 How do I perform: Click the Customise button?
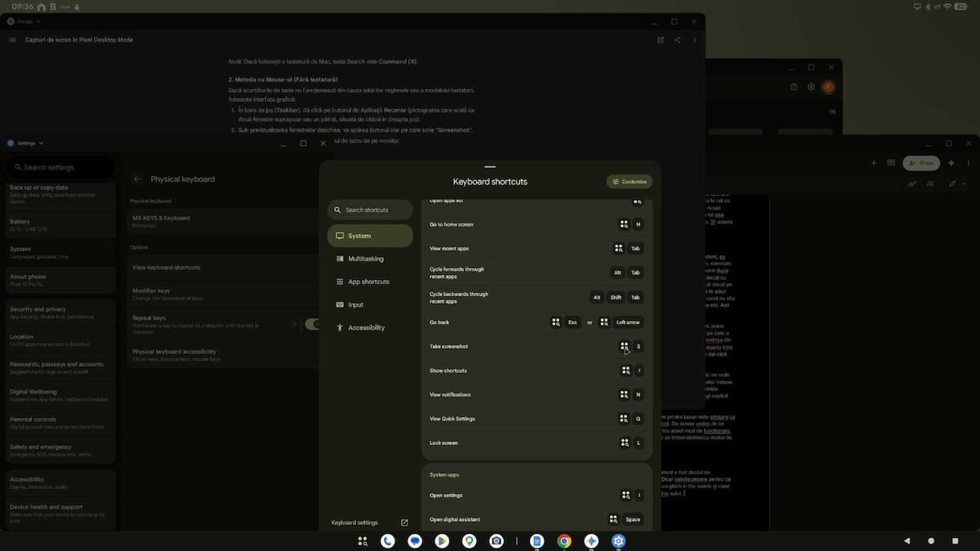tap(629, 182)
